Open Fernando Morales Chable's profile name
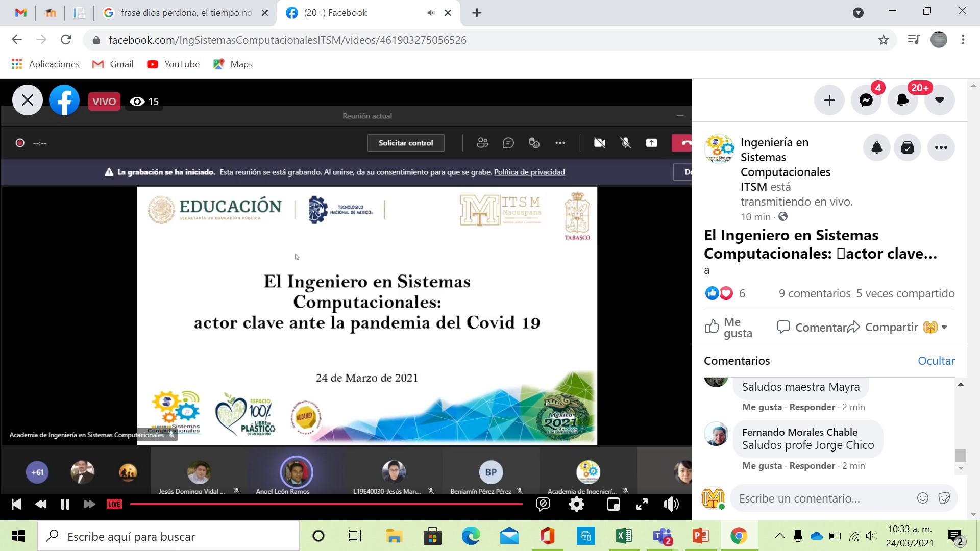Viewport: 980px width, 551px height. tap(800, 432)
